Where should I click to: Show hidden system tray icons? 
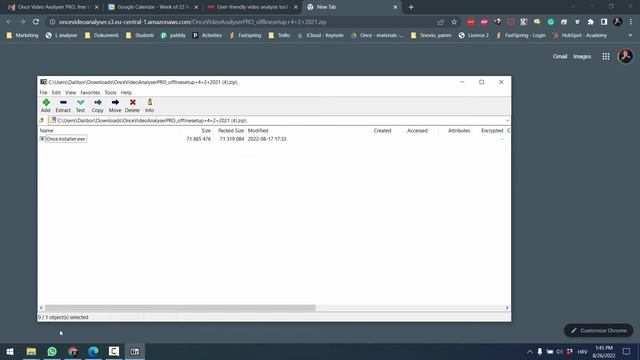(x=529, y=351)
